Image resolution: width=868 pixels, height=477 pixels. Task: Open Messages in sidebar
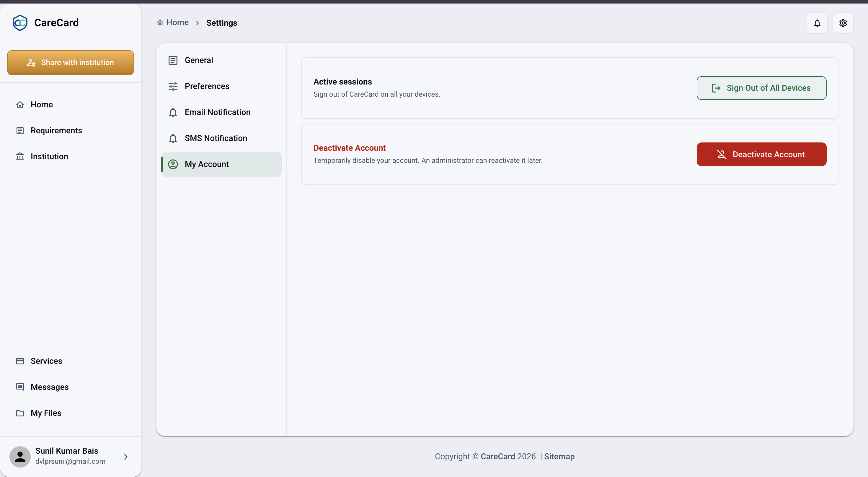click(x=71, y=387)
